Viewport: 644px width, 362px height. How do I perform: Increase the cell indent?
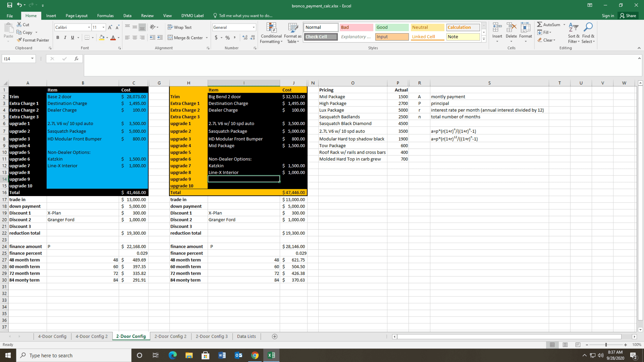pyautogui.click(x=160, y=38)
